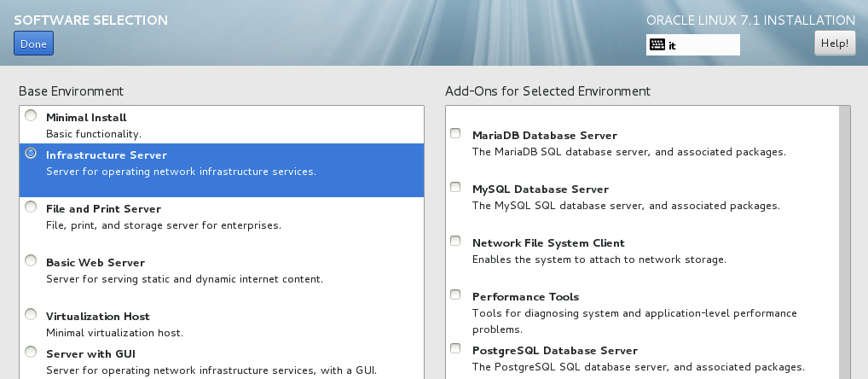Click 'Tools for diagnosing system' description text
This screenshot has height=379, width=868.
(634, 321)
